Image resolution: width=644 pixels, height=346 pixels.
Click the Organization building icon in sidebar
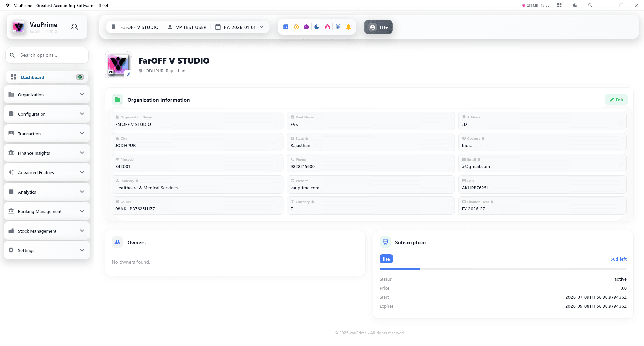click(11, 94)
